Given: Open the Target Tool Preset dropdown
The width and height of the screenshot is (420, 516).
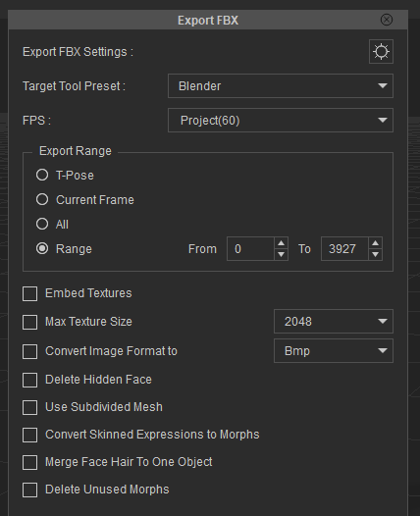Looking at the screenshot, I should click(x=281, y=86).
